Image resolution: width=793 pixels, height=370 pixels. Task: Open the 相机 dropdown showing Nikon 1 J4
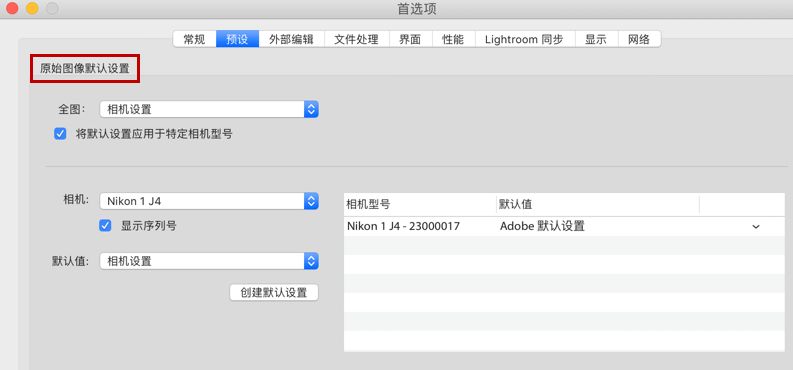(209, 201)
